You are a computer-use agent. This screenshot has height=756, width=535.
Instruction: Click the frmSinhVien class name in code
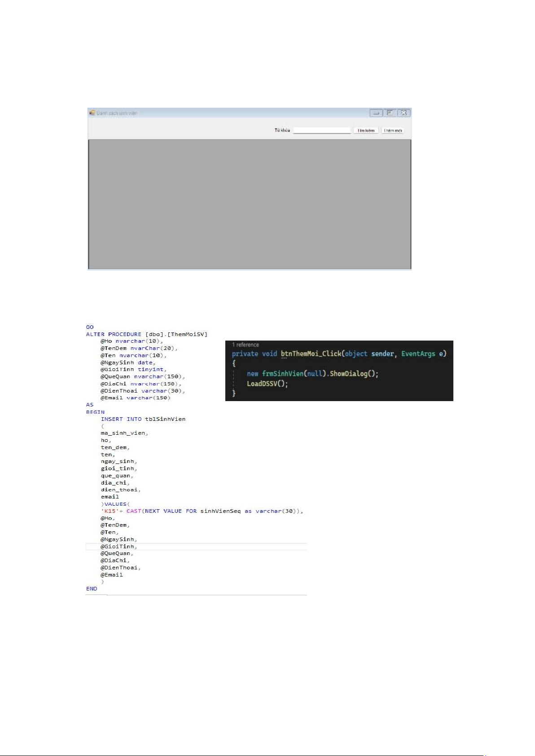282,374
